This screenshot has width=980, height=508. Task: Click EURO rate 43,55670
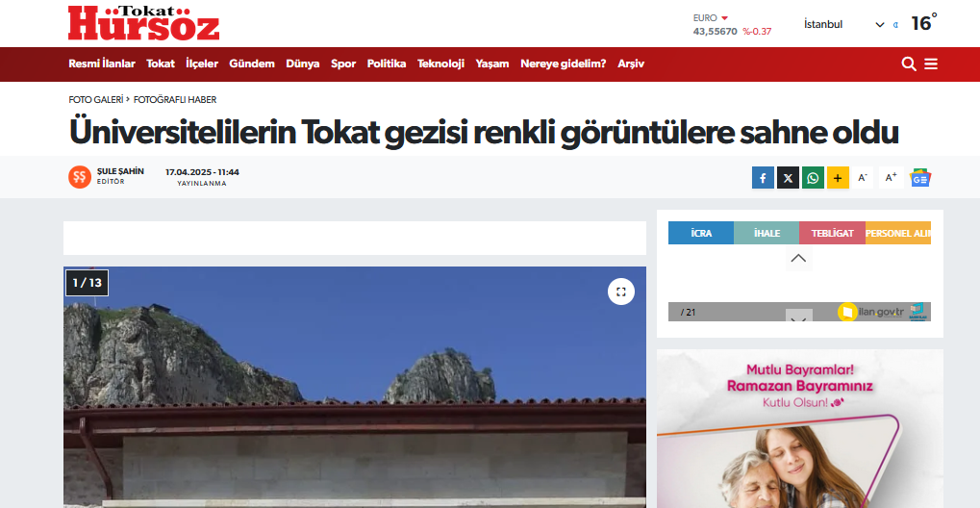(715, 32)
